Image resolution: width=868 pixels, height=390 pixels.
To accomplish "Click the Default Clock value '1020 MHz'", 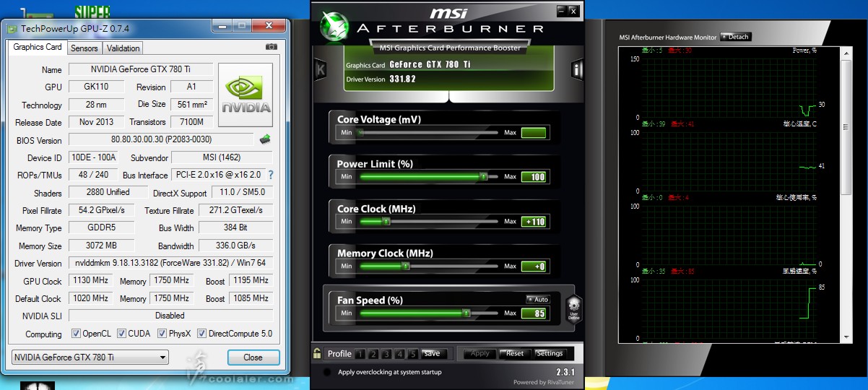I will pyautogui.click(x=90, y=298).
